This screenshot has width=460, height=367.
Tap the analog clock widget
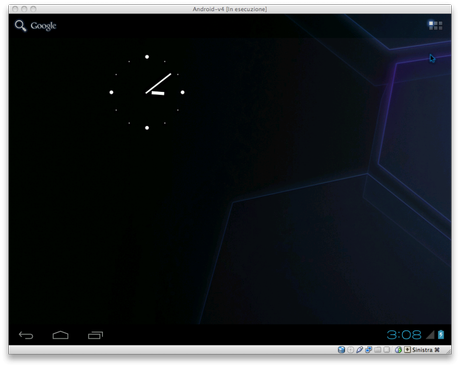(x=147, y=92)
